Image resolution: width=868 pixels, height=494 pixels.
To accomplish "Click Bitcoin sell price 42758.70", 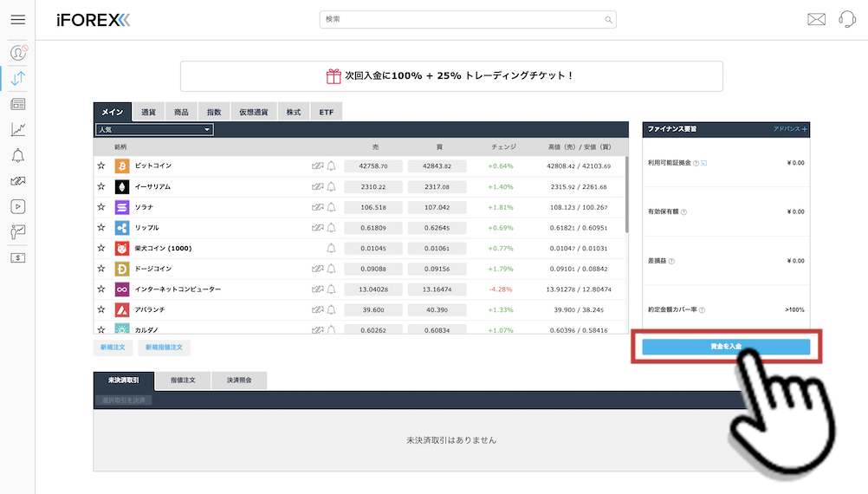I will pos(373,166).
